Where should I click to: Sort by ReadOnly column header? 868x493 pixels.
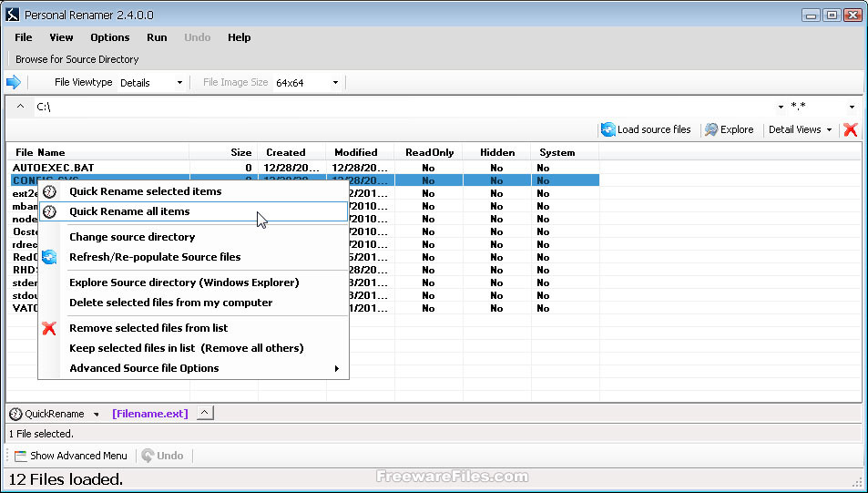click(x=429, y=152)
